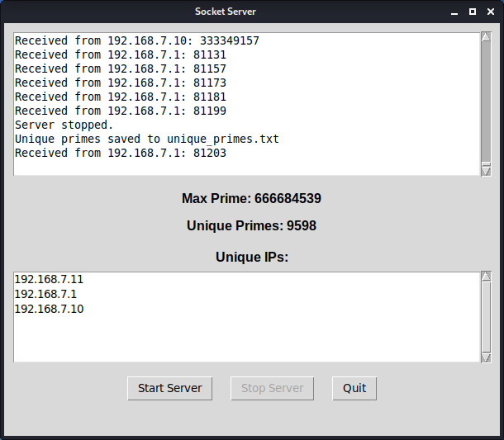The height and width of the screenshot is (440, 504).
Task: Click the log pane's vertical scrollbar thumb
Action: coord(486,103)
